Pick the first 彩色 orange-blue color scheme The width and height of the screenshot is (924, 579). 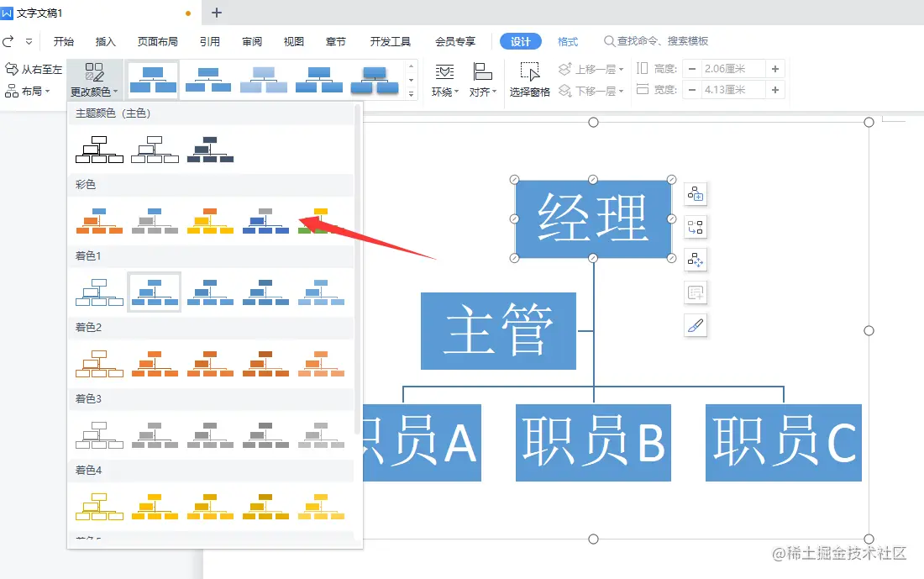click(100, 220)
